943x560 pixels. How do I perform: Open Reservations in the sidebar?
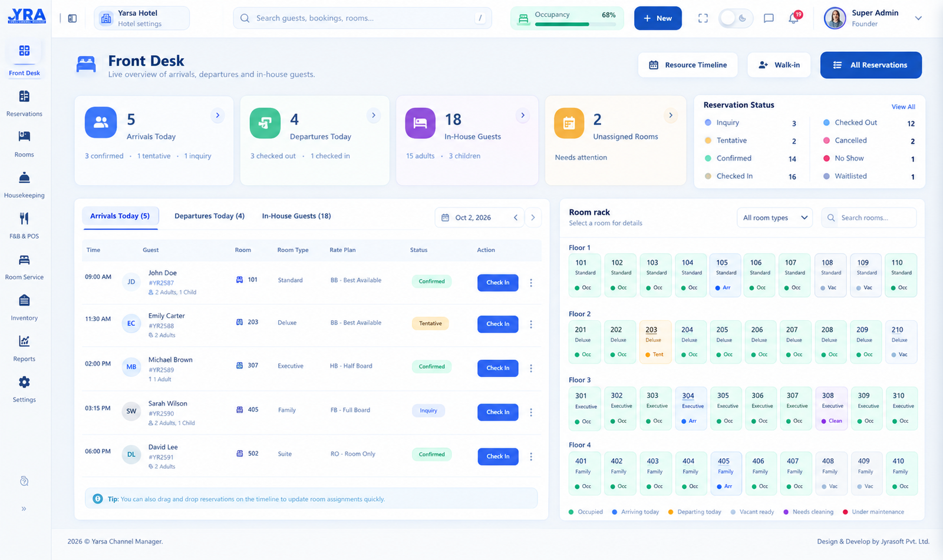(x=24, y=103)
